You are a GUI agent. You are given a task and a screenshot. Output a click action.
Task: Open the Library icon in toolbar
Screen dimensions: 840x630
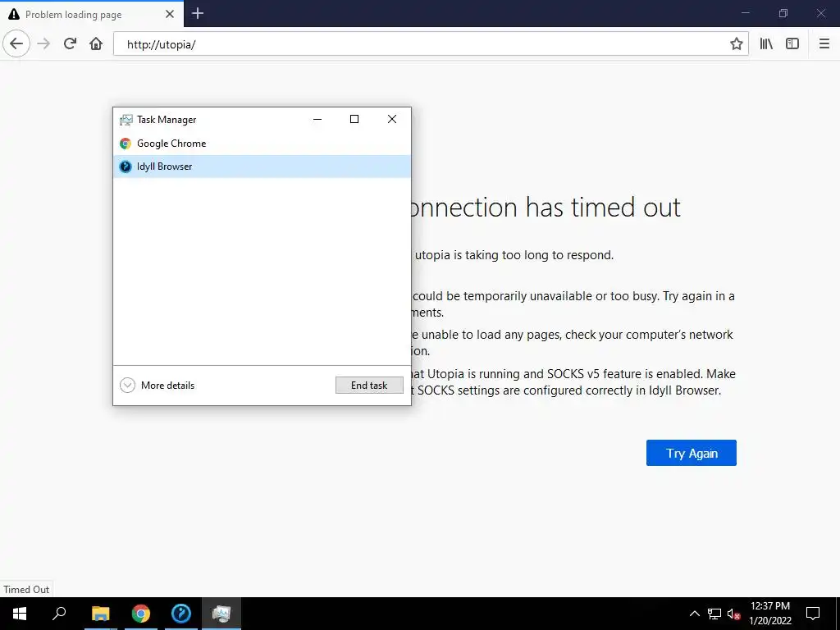click(767, 44)
